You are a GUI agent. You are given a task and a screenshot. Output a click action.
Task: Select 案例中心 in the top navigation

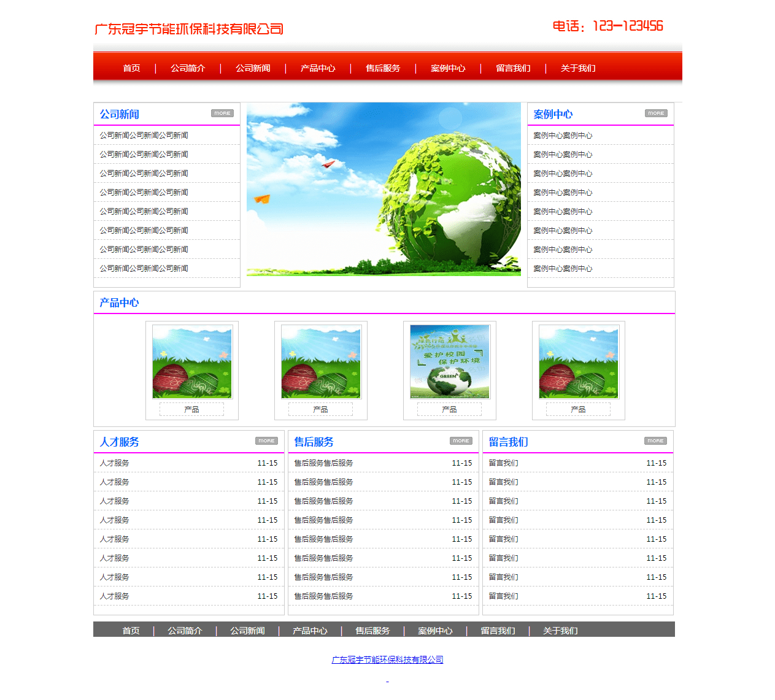448,68
